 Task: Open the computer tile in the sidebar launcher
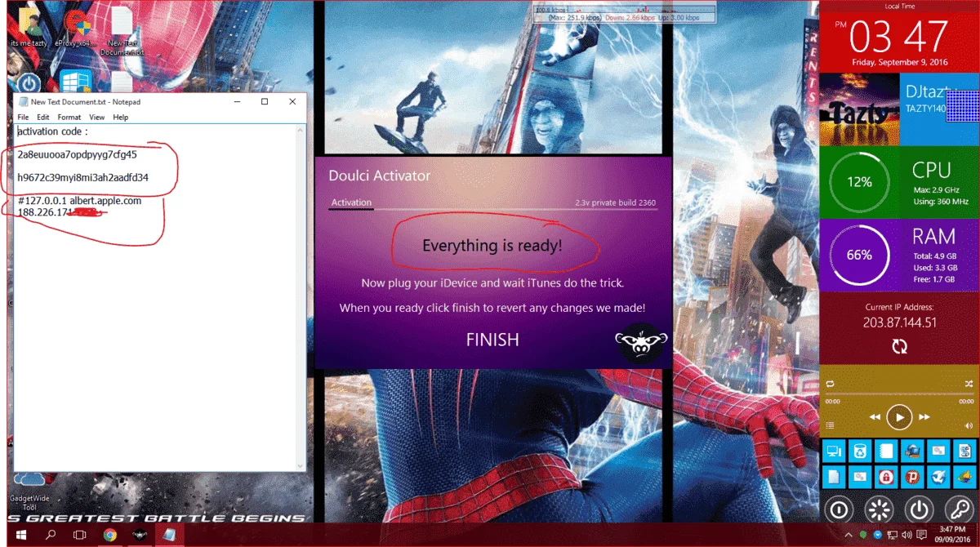(834, 451)
